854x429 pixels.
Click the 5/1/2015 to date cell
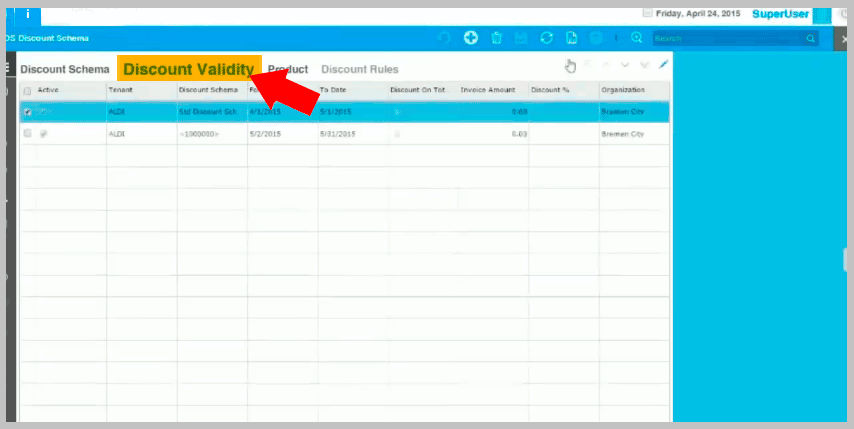click(x=353, y=112)
